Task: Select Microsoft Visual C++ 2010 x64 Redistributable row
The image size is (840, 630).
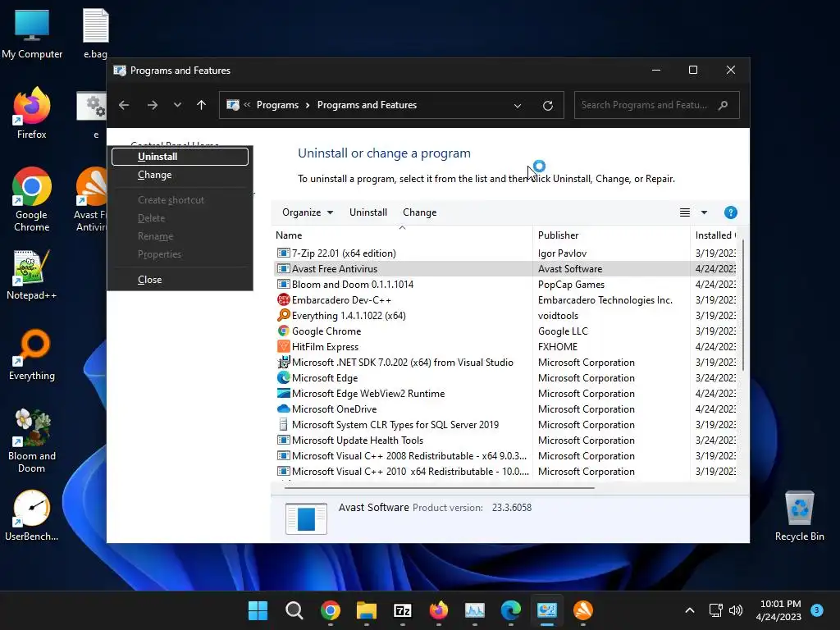Action: pyautogui.click(x=504, y=471)
